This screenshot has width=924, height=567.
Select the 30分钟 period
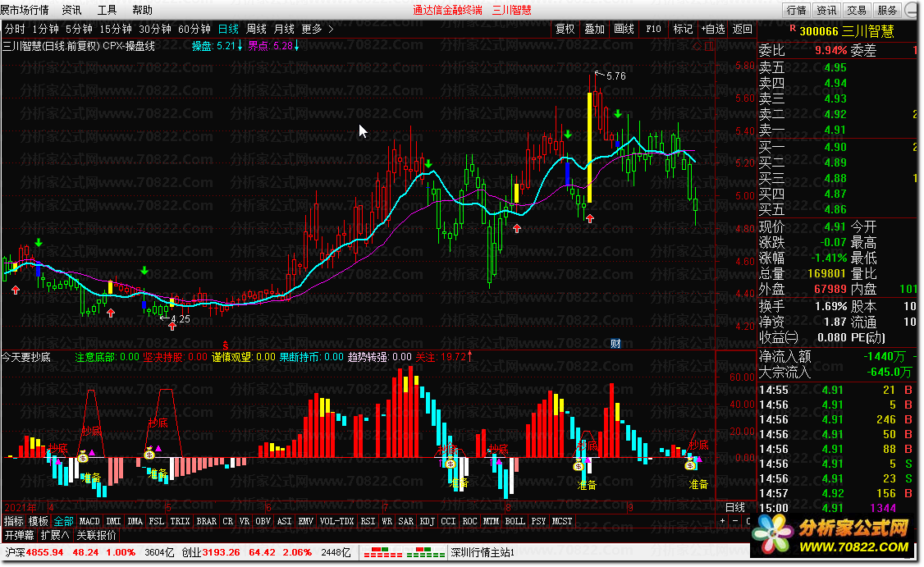tap(155, 29)
